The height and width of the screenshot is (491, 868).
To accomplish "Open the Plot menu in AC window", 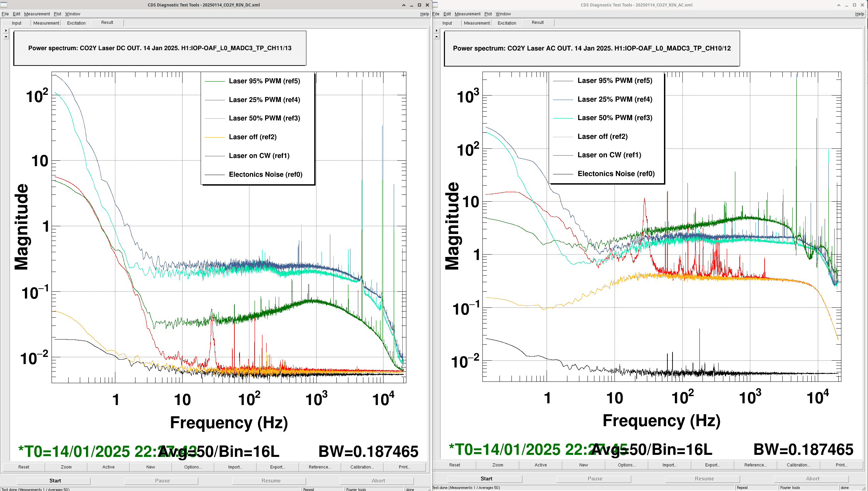I will (488, 14).
